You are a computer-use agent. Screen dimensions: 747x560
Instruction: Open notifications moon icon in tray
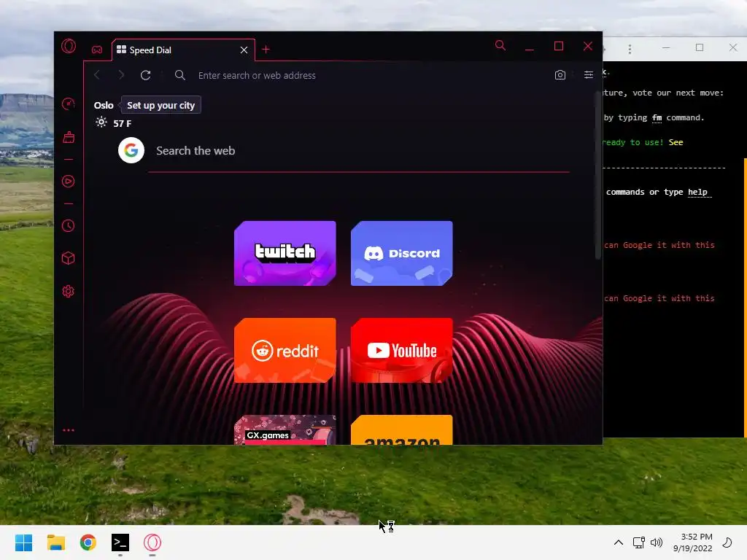pyautogui.click(x=727, y=542)
